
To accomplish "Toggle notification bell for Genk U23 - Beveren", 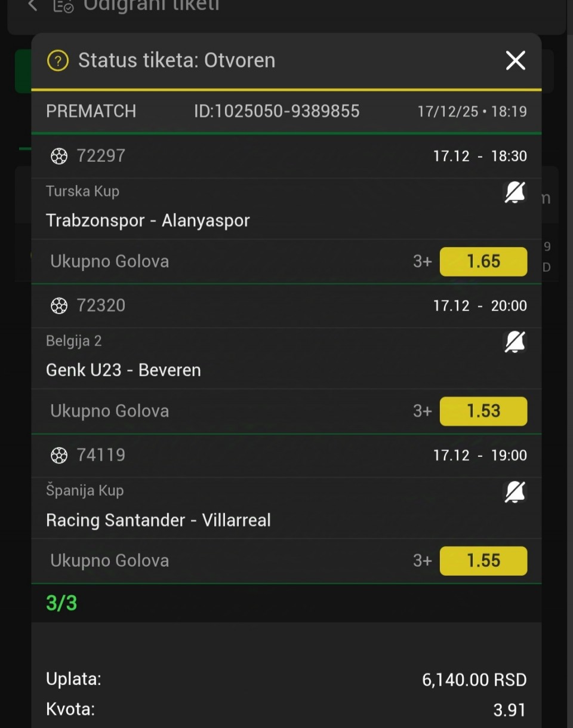I will coord(515,342).
